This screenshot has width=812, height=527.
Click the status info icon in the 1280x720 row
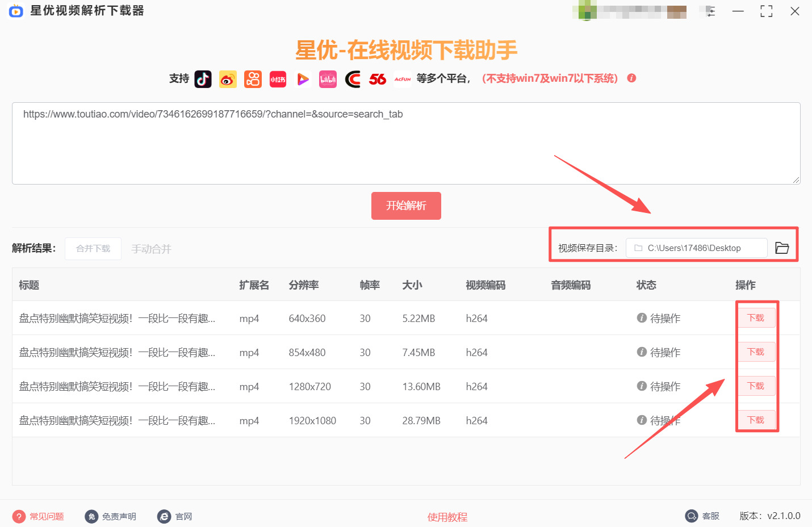pos(642,386)
